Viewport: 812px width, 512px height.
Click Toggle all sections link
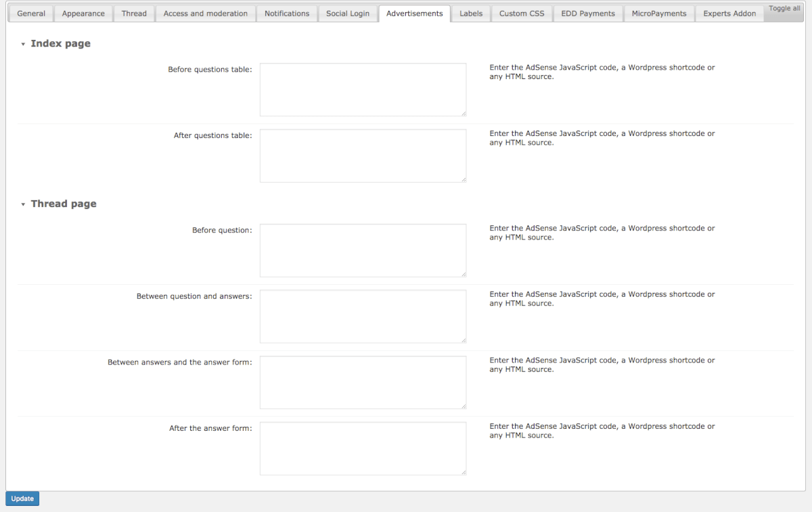click(x=784, y=9)
